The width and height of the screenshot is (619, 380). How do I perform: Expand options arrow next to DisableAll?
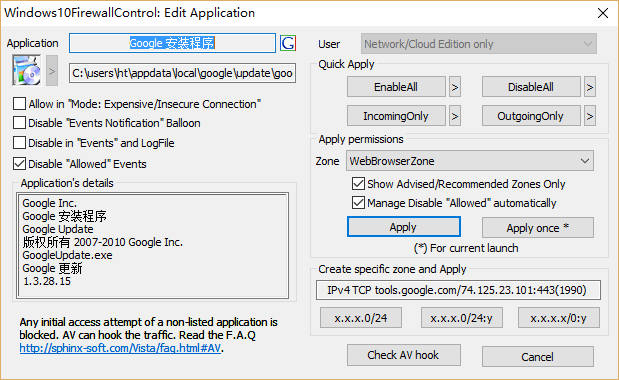(x=590, y=87)
